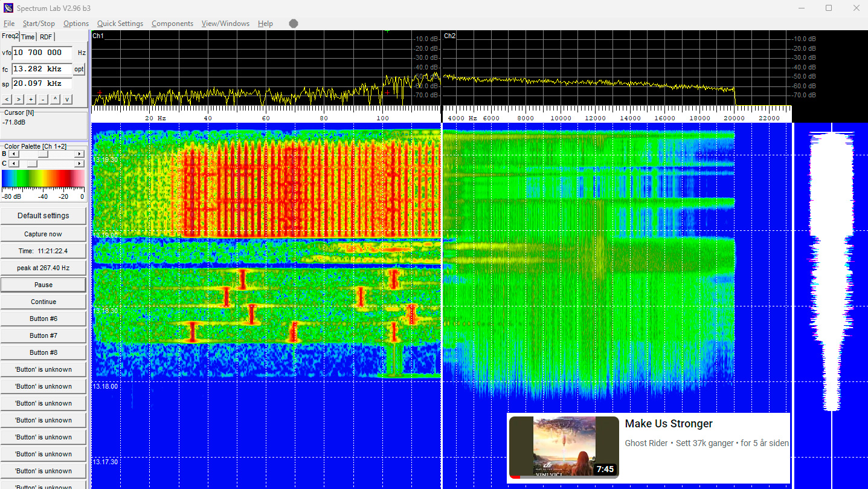This screenshot has height=489, width=868.
Task: Click the fc center frequency field
Action: pos(42,69)
